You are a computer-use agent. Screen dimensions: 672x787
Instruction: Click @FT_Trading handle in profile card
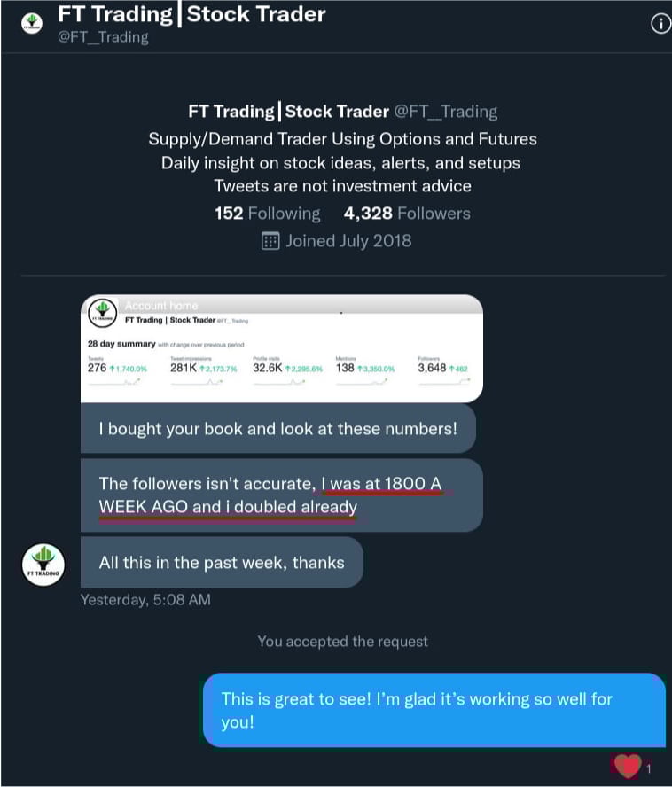[x=446, y=112]
